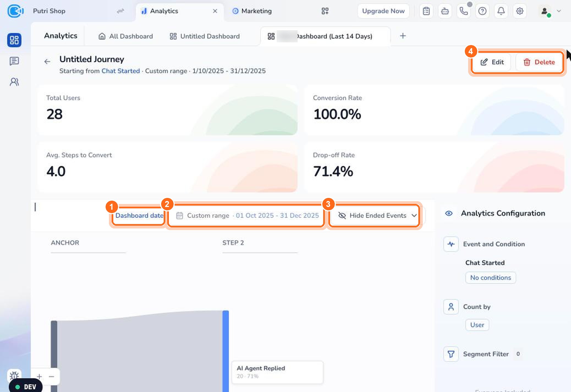This screenshot has height=392, width=571.
Task: Open the dashboard grid sidebar icon
Action: pos(14,40)
